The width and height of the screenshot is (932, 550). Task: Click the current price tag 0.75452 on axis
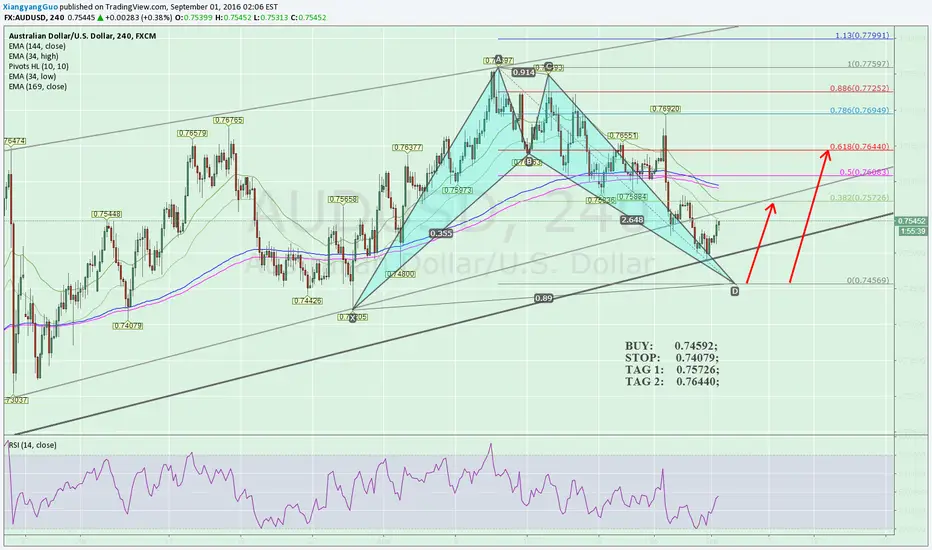pos(911,221)
